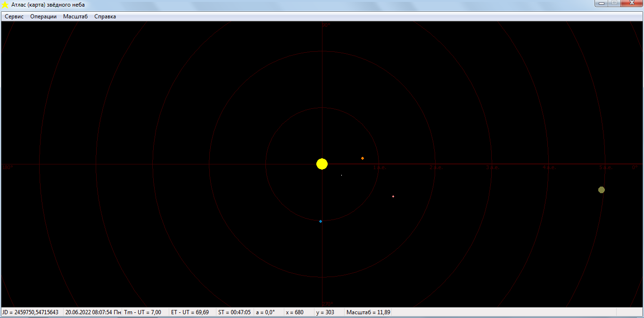This screenshot has width=644, height=318.
Task: Select the pink Mars dot
Action: [x=393, y=196]
